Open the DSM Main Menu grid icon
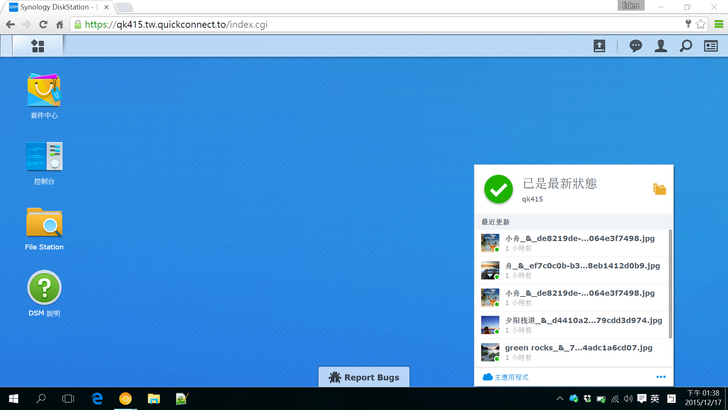The height and width of the screenshot is (410, 728). [38, 46]
